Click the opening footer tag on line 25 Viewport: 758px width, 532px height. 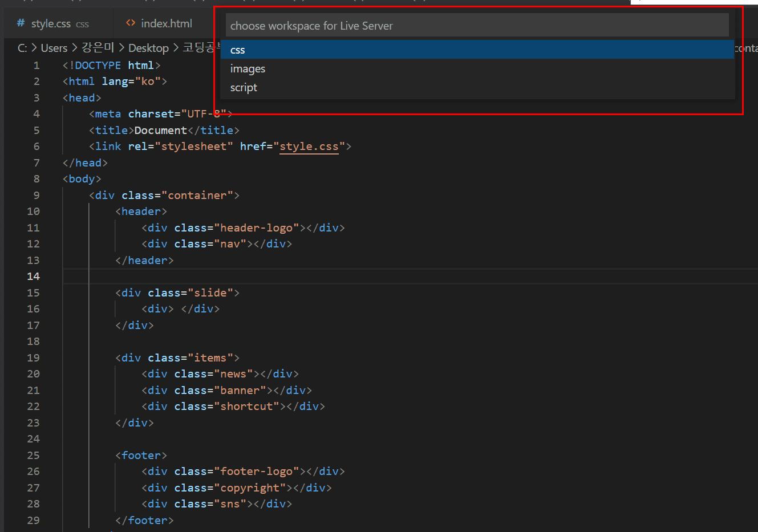141,456
